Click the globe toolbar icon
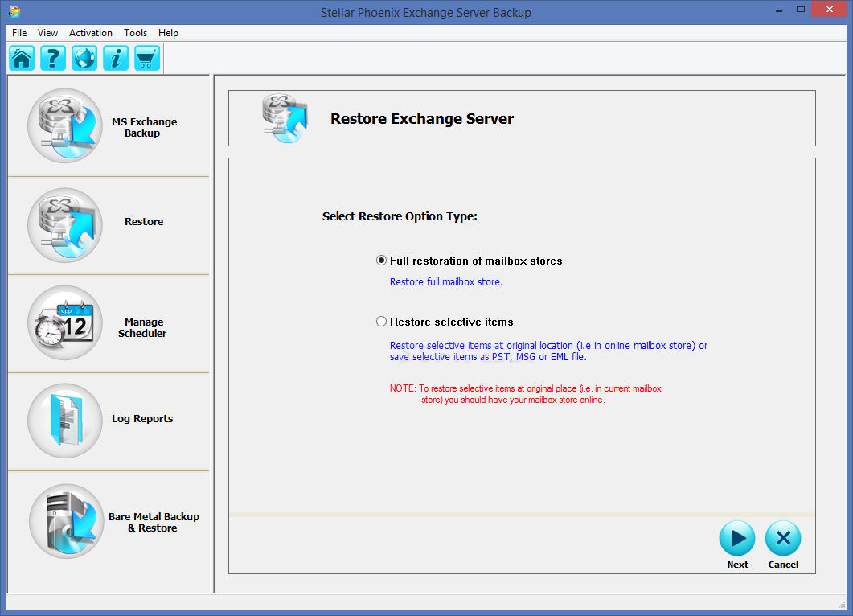 (84, 58)
